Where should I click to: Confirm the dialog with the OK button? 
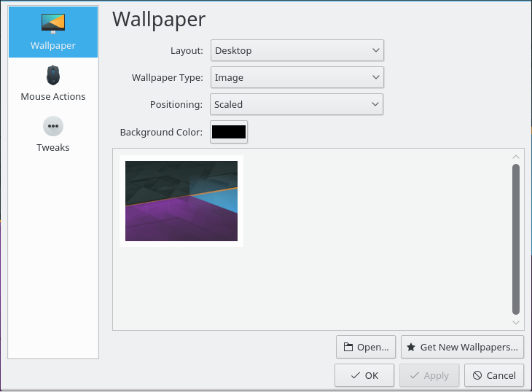point(364,376)
